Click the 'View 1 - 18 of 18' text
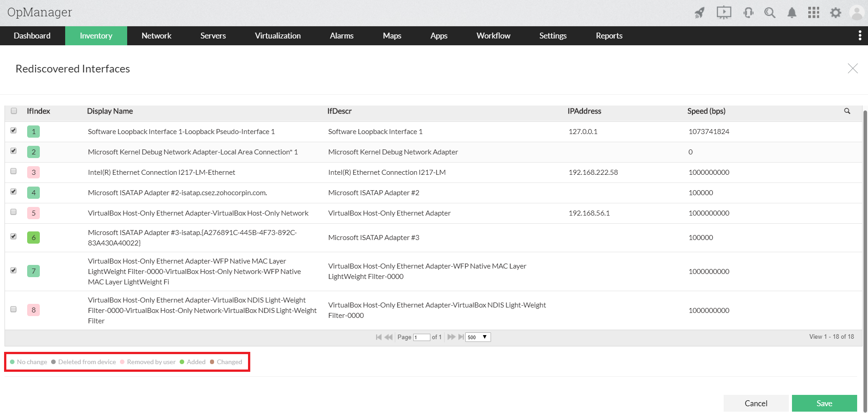The height and width of the screenshot is (413, 868). coord(831,336)
